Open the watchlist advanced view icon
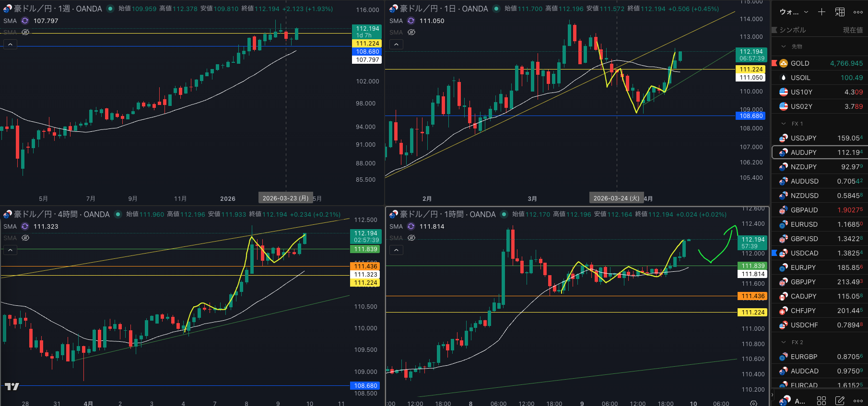 point(840,12)
